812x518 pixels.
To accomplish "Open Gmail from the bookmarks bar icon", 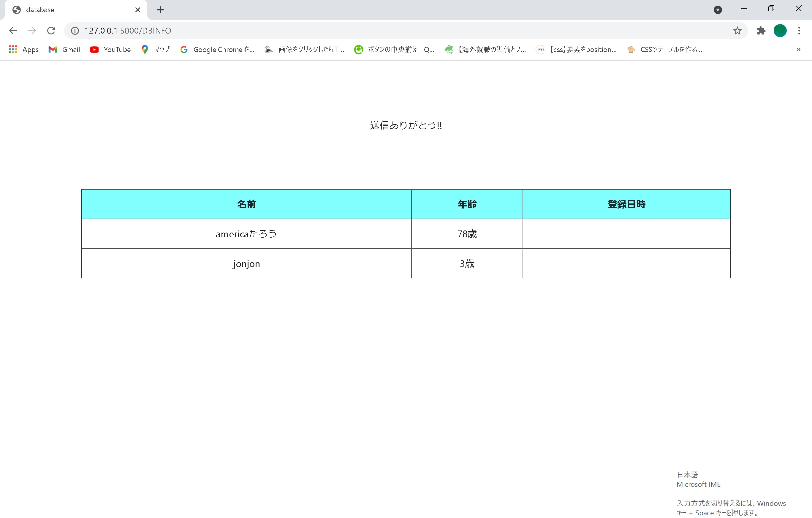I will coord(53,49).
